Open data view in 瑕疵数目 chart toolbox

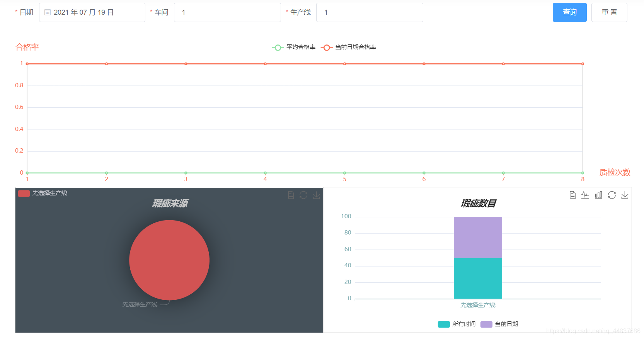(572, 195)
